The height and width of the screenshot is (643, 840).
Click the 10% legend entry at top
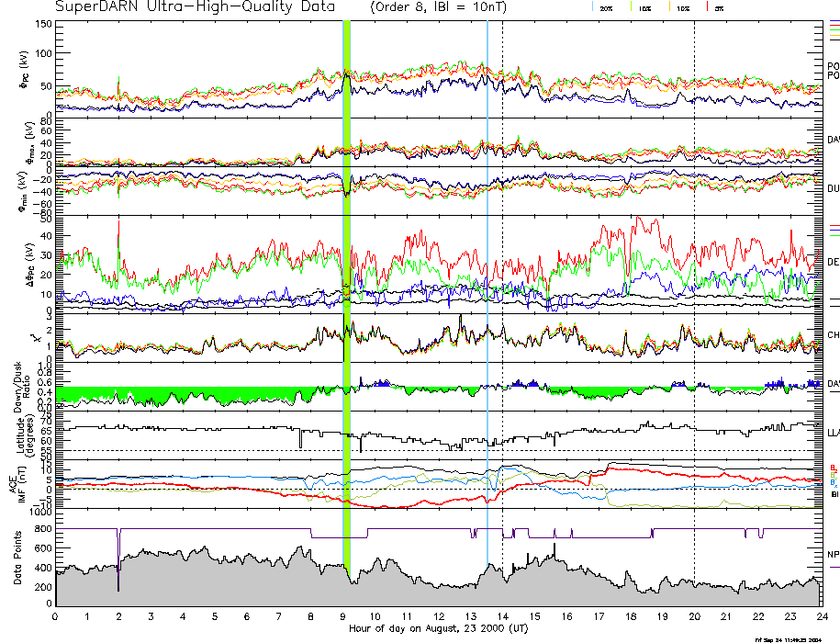pyautogui.click(x=682, y=7)
